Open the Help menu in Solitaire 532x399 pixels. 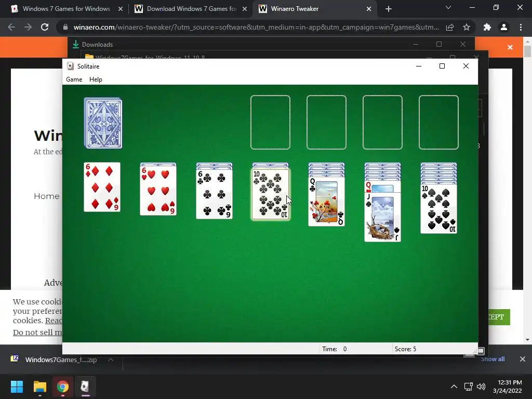[x=96, y=79]
